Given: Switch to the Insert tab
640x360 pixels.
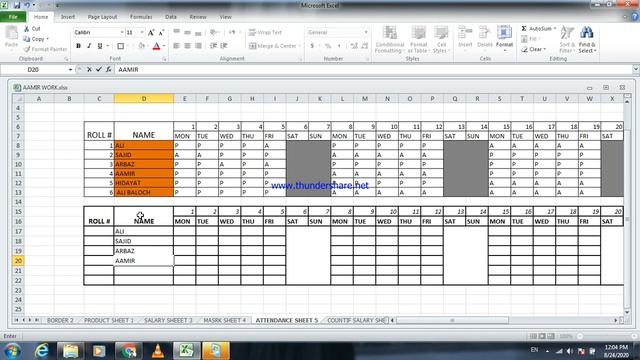Looking at the screenshot, I should [x=68, y=17].
